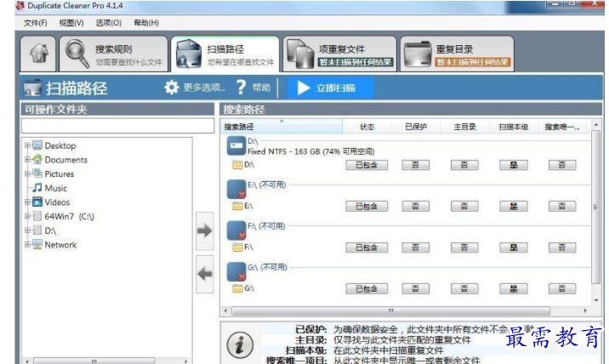Image resolution: width=609 pixels, height=364 pixels.
Task: Select 64Win7 (C:\) in the folder tree
Action: coord(70,216)
